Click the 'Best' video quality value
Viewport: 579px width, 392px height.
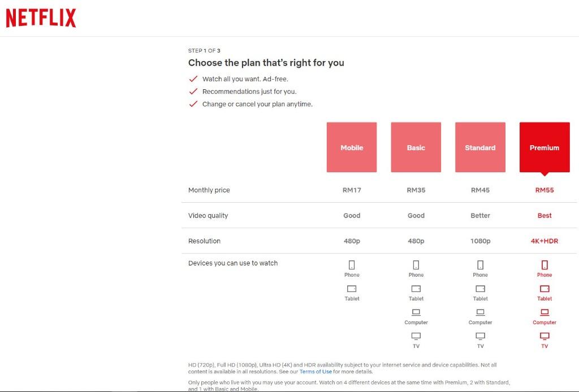(x=545, y=215)
